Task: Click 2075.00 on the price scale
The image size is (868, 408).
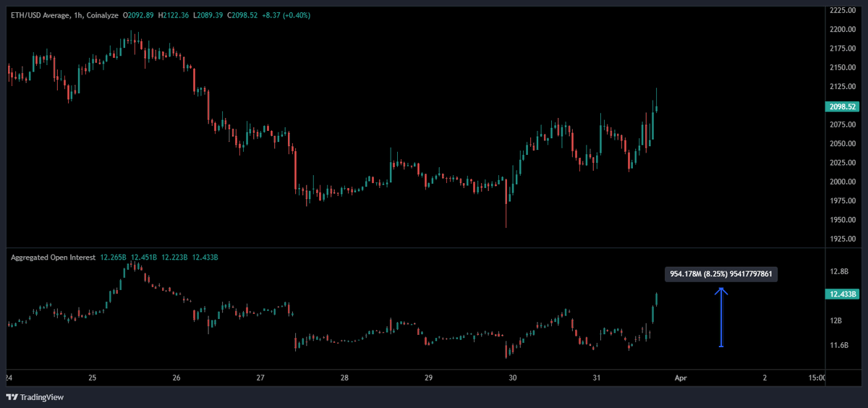Action: tap(843, 125)
